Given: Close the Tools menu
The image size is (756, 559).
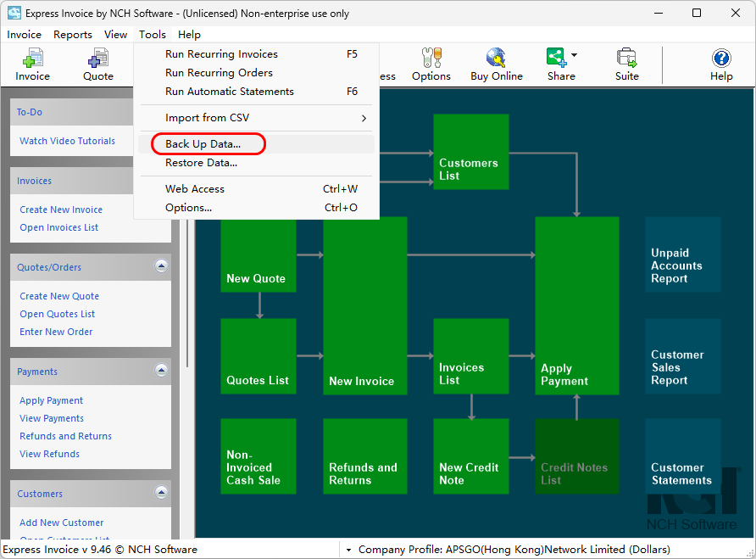Looking at the screenshot, I should pyautogui.click(x=153, y=35).
